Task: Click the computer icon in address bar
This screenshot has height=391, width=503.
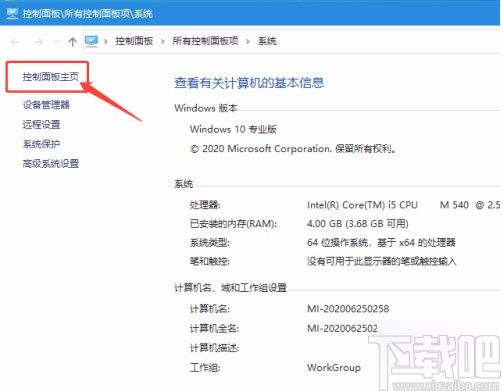Action: point(91,41)
